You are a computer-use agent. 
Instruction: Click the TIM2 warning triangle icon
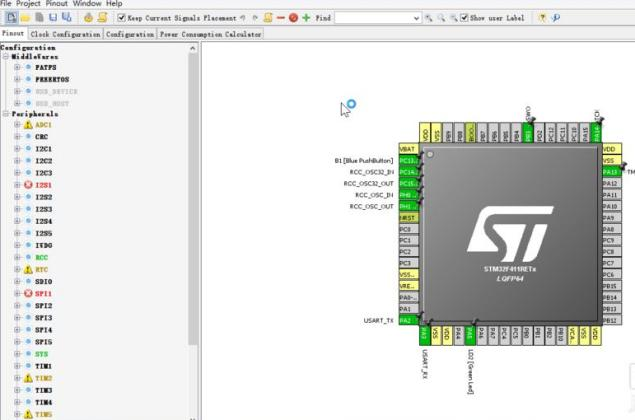[28, 378]
